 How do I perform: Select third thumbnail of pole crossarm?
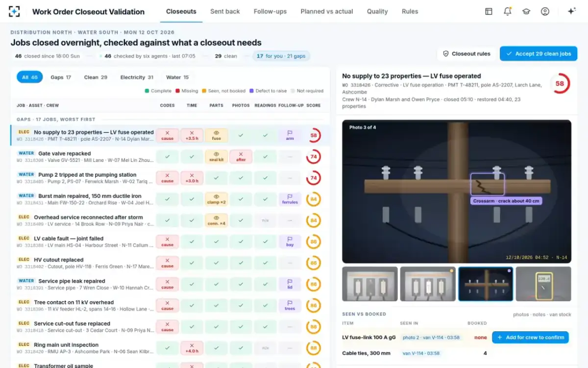(486, 284)
